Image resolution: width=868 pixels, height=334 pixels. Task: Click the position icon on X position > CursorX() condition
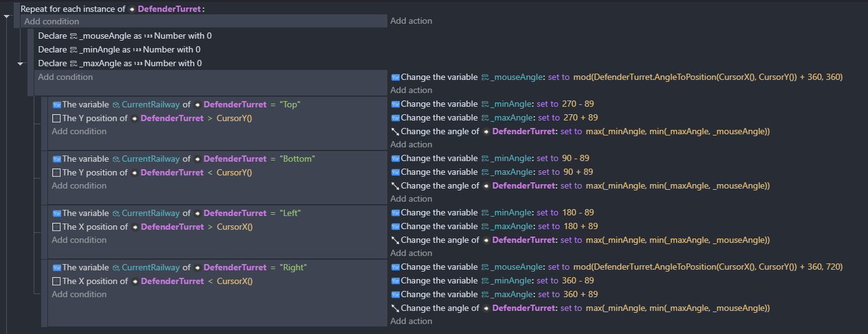[x=56, y=227]
